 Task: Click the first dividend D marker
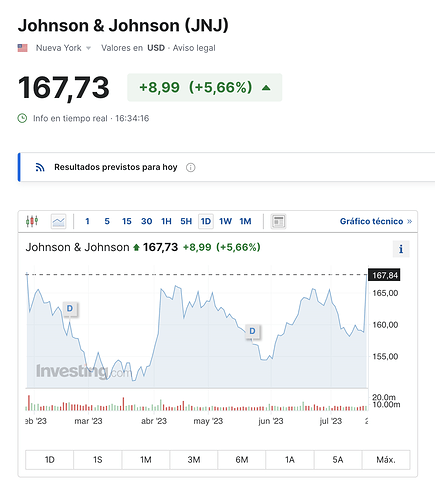70,309
